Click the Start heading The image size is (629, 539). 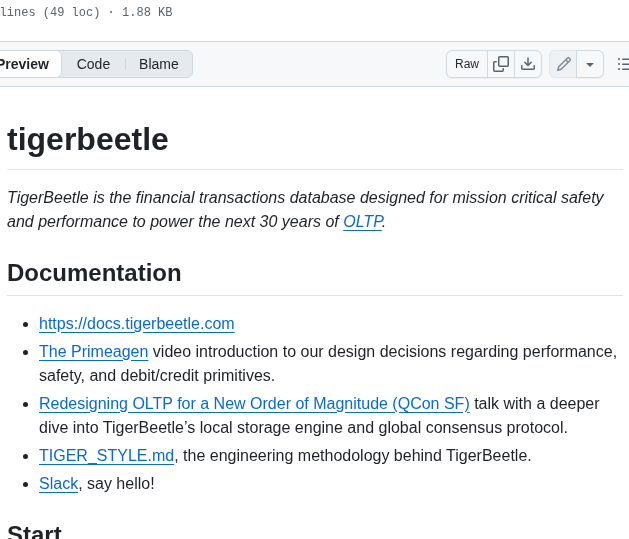[x=34, y=532]
